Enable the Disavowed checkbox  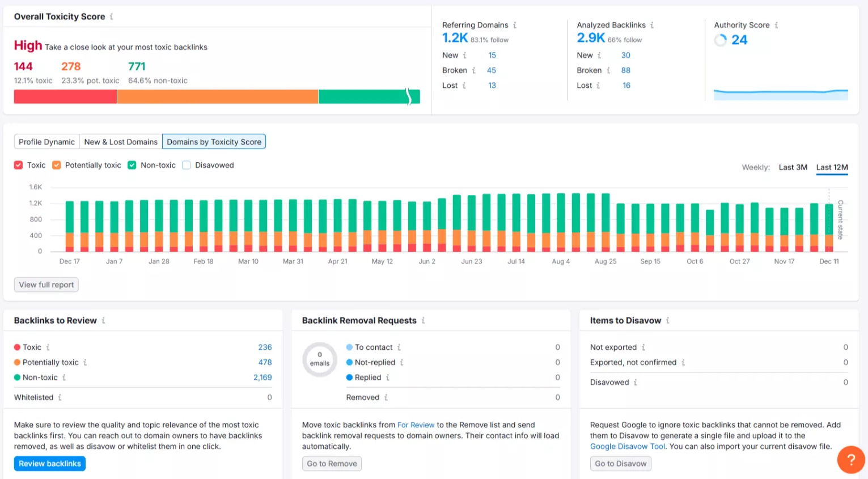pyautogui.click(x=186, y=165)
